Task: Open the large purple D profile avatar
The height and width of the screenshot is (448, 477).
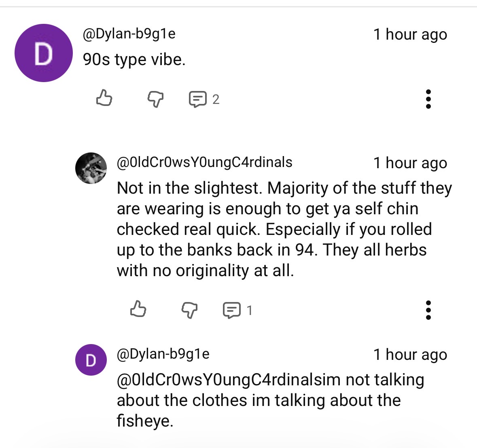Action: point(44,53)
